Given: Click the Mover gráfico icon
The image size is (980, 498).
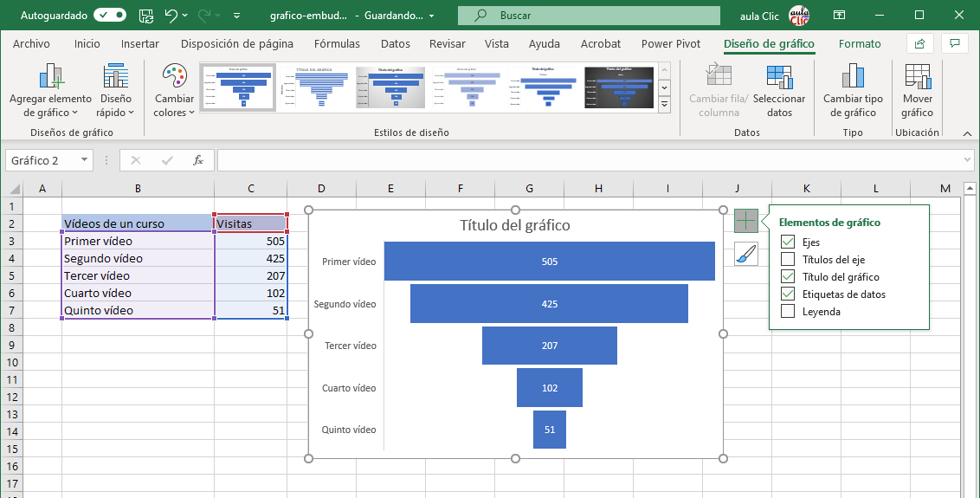Looking at the screenshot, I should (917, 92).
